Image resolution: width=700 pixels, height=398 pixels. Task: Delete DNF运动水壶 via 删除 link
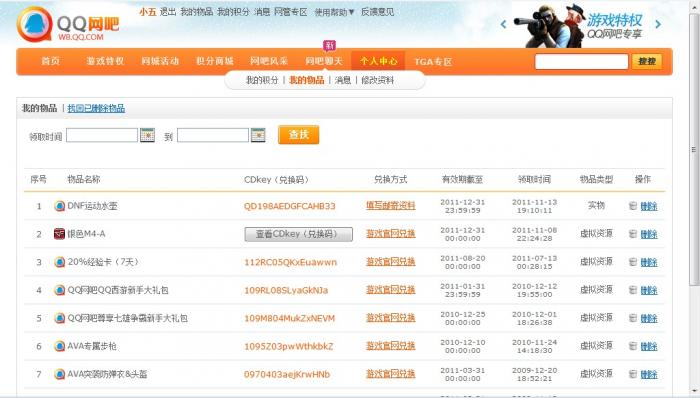coord(649,206)
